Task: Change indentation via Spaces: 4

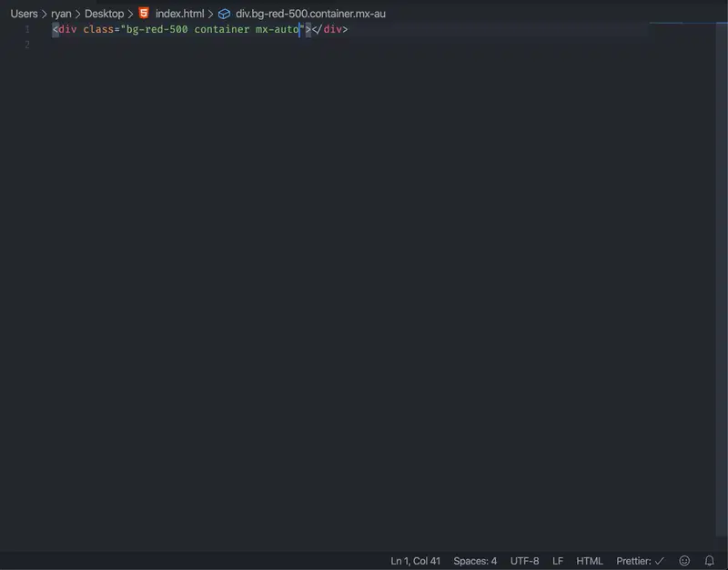Action: 475,561
